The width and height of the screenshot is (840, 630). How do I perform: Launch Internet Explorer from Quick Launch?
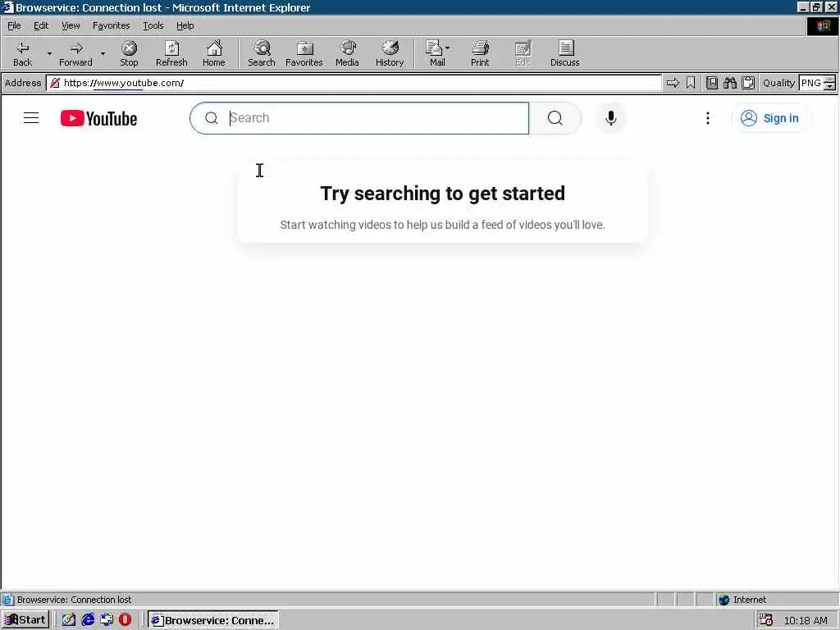88,620
